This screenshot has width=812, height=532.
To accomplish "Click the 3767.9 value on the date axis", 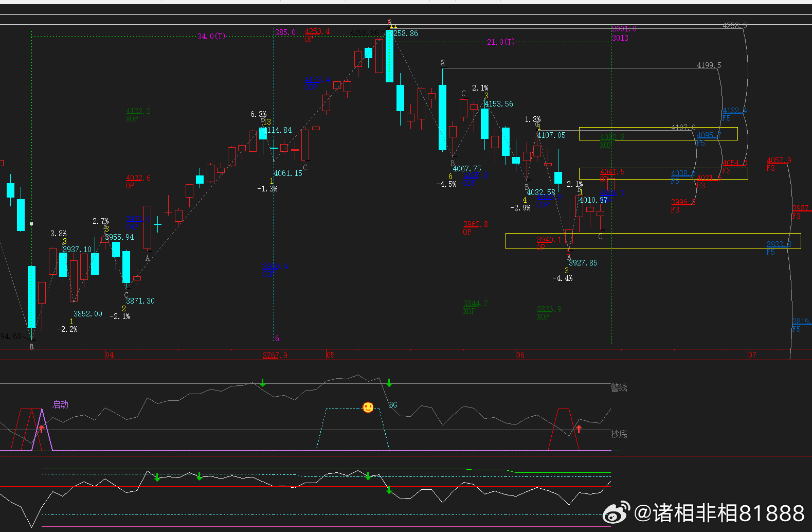I will tap(275, 355).
